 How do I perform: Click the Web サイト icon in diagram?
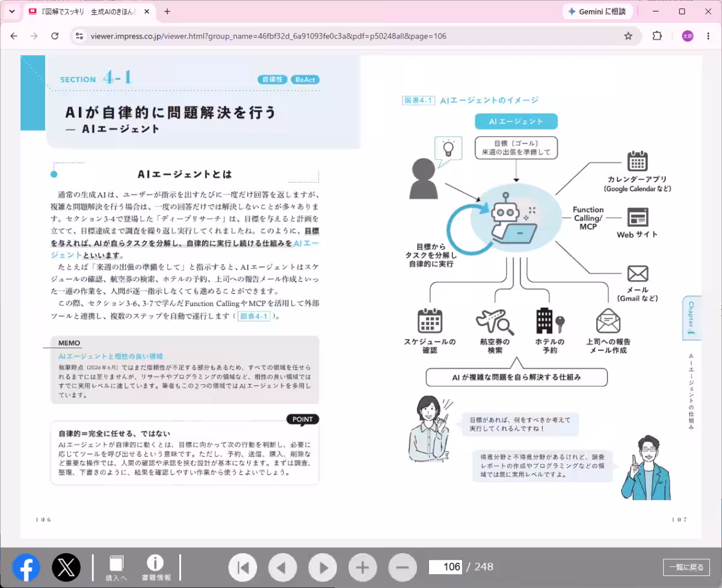(x=637, y=217)
